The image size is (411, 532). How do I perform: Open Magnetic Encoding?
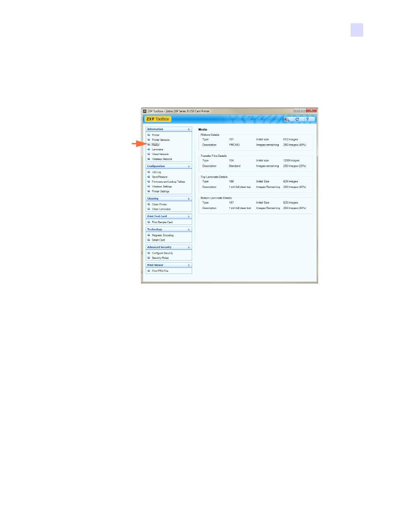(x=163, y=236)
